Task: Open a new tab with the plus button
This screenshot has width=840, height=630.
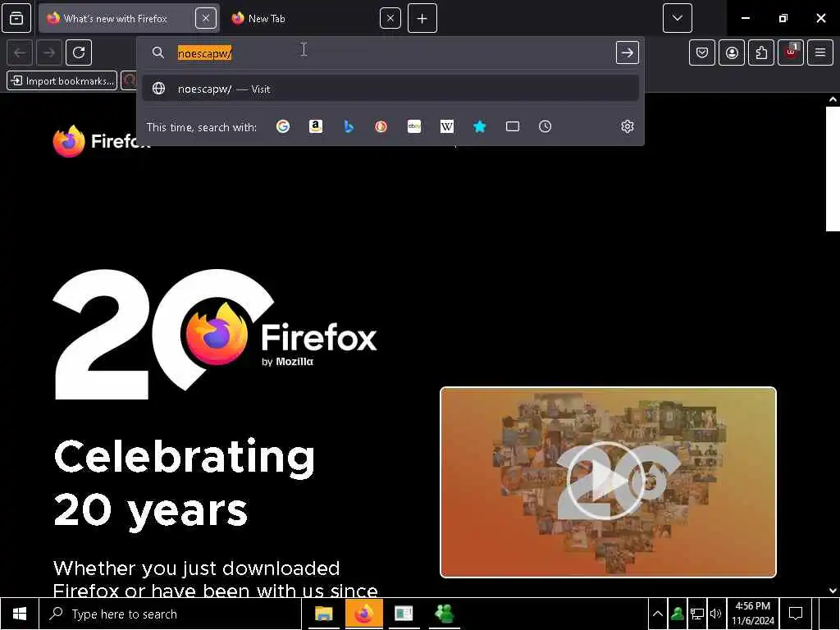Action: (x=422, y=18)
